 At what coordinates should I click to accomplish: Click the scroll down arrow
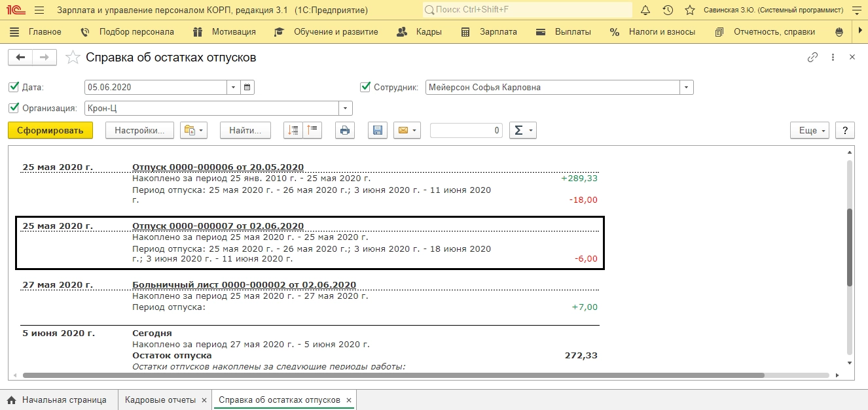point(850,362)
